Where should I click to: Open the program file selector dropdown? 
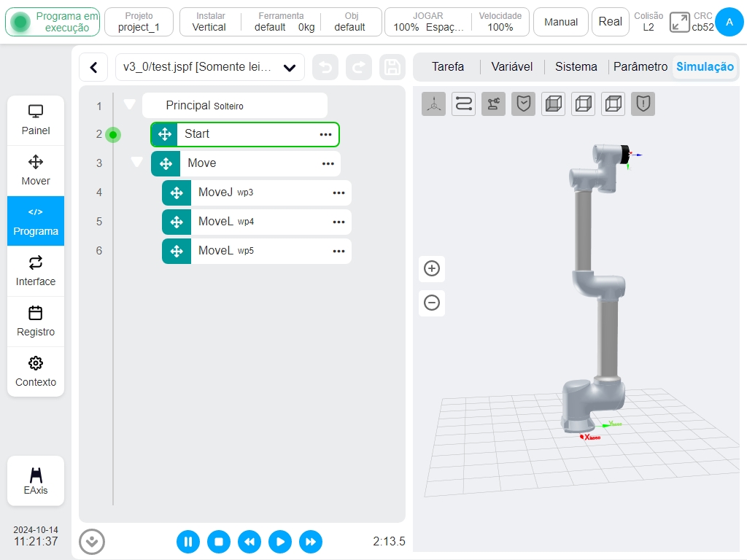[x=210, y=67]
